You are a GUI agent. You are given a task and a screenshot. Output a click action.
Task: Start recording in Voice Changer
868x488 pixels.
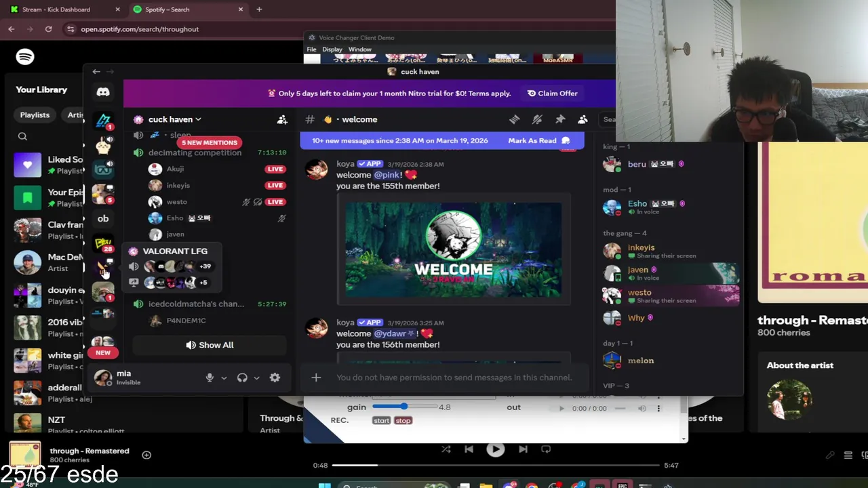click(381, 420)
